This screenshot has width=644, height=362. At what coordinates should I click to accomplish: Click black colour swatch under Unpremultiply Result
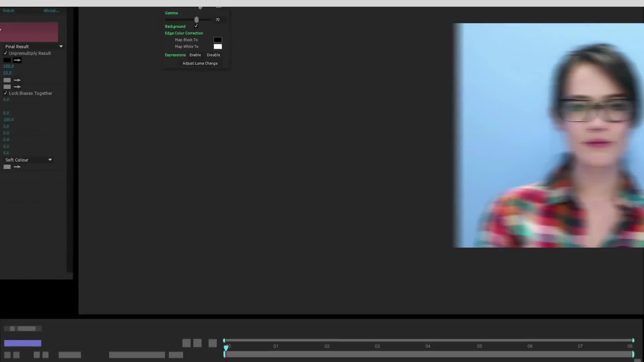click(7, 60)
